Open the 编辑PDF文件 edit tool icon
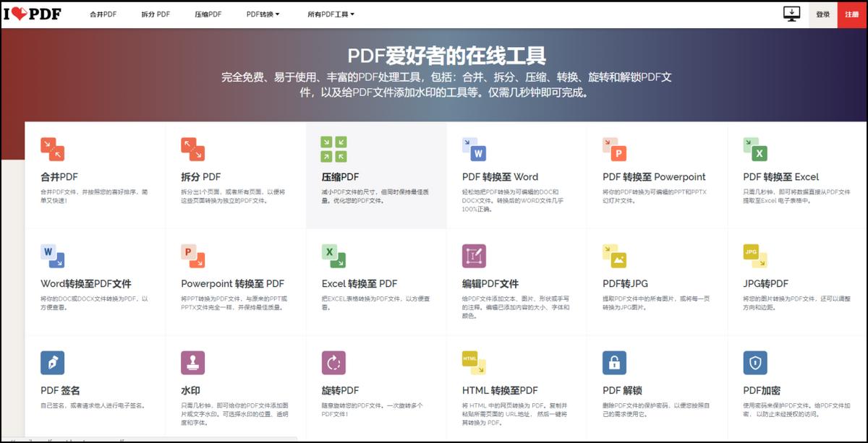The height and width of the screenshot is (443, 868). [x=474, y=256]
